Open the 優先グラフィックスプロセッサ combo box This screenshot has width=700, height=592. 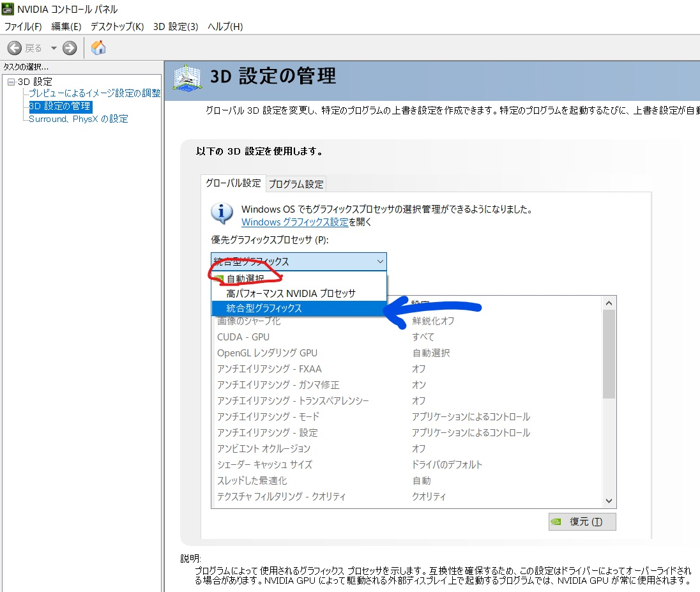[x=298, y=261]
